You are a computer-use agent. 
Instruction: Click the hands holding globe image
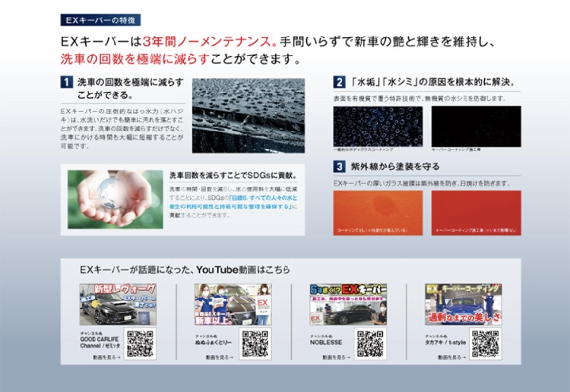115,200
